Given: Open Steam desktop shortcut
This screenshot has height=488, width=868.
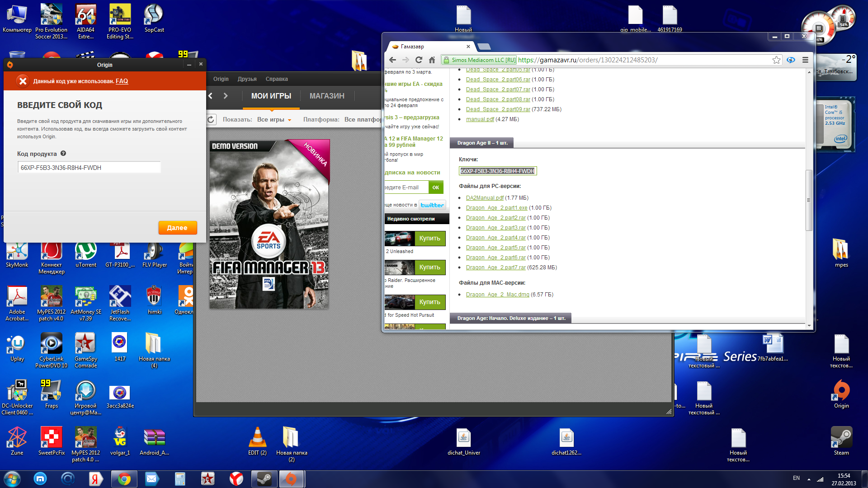Looking at the screenshot, I should pos(841,441).
